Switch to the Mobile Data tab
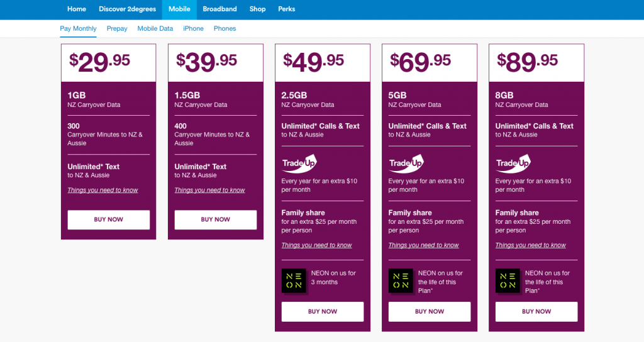 click(x=155, y=28)
